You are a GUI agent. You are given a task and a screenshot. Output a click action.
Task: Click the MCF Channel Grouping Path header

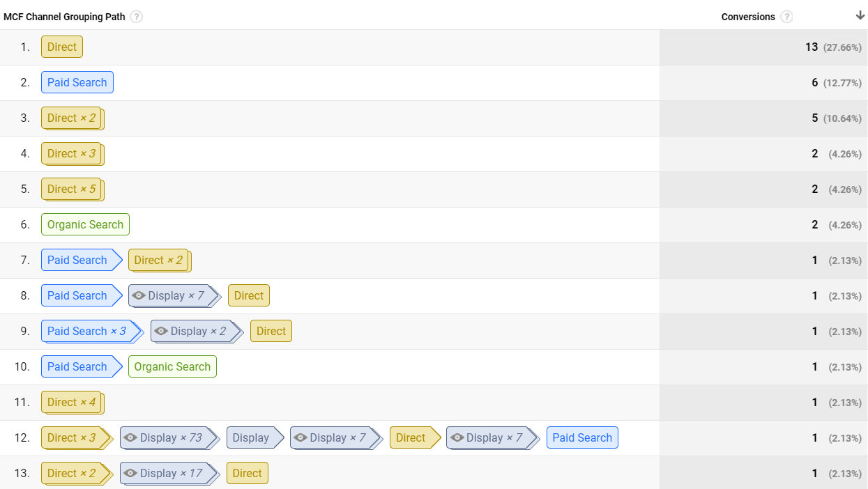click(x=64, y=17)
